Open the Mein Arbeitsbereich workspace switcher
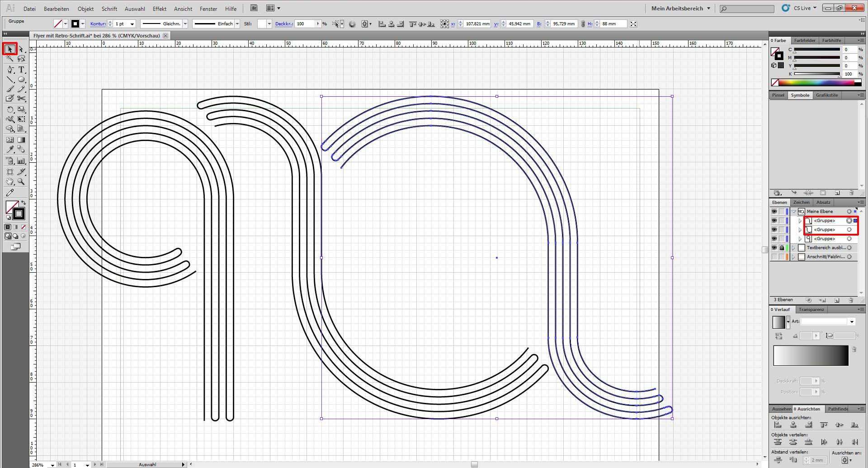Screen dimensions: 868x468 680,9
